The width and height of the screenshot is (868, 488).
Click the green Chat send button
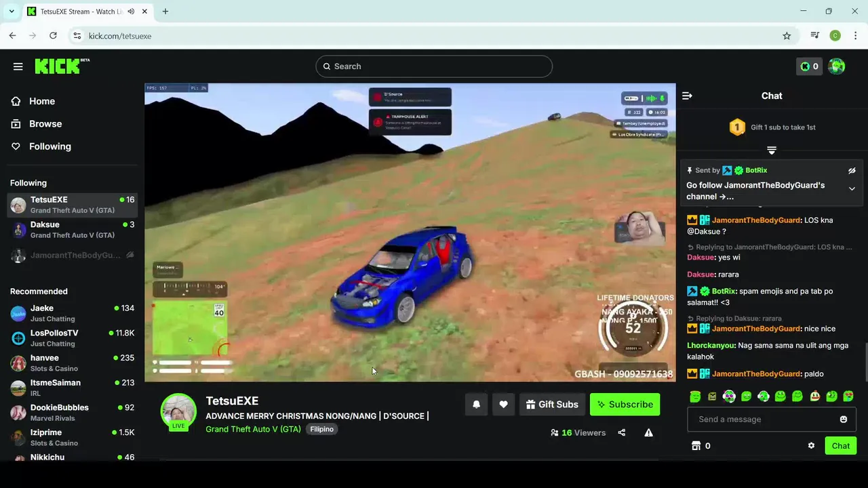pos(841,446)
